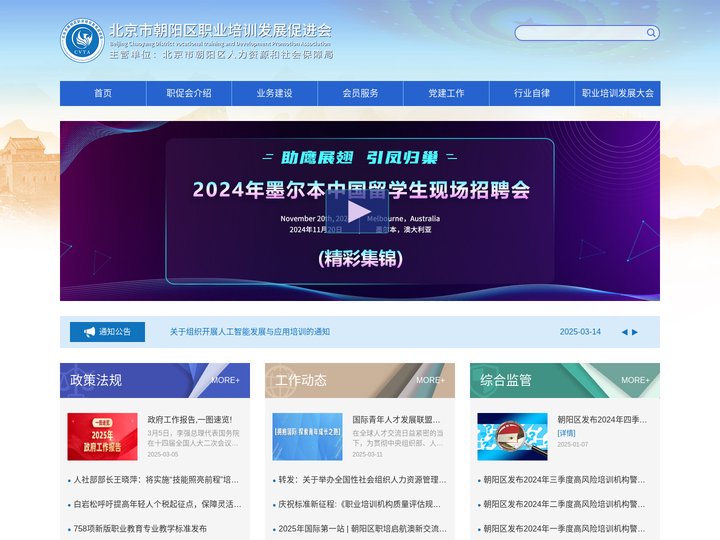The width and height of the screenshot is (720, 540).
Task: Click banner caption (精彩集锦)
Action: click(x=360, y=258)
